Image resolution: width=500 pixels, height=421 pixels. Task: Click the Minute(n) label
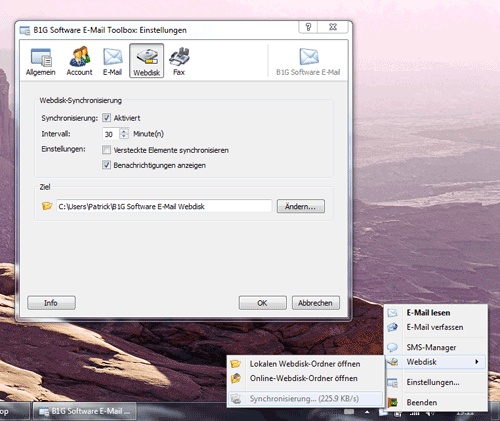148,134
